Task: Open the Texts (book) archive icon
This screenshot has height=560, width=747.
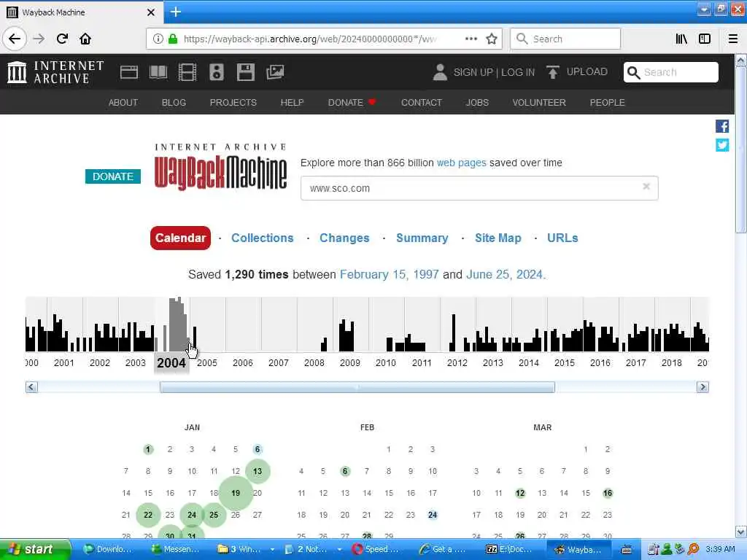Action: (158, 72)
